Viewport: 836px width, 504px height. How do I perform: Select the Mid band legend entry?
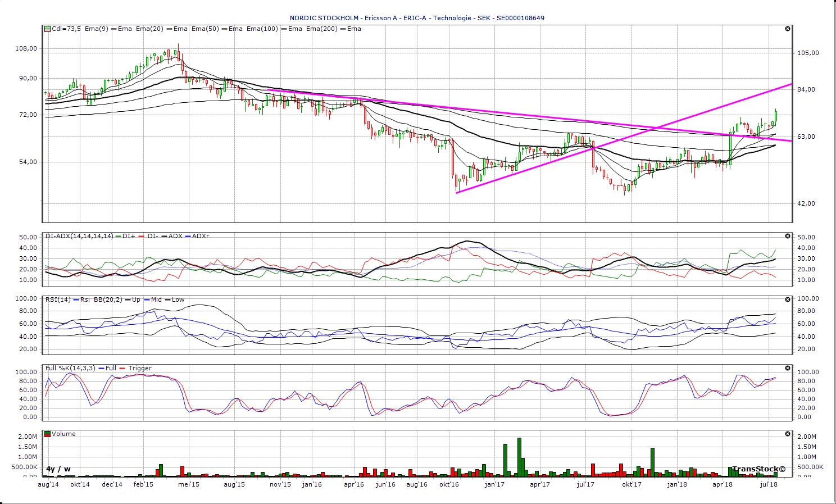[x=156, y=299]
